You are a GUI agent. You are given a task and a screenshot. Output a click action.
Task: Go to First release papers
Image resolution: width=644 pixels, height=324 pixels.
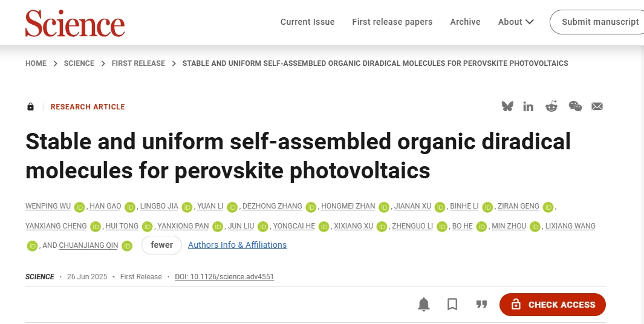tap(392, 22)
